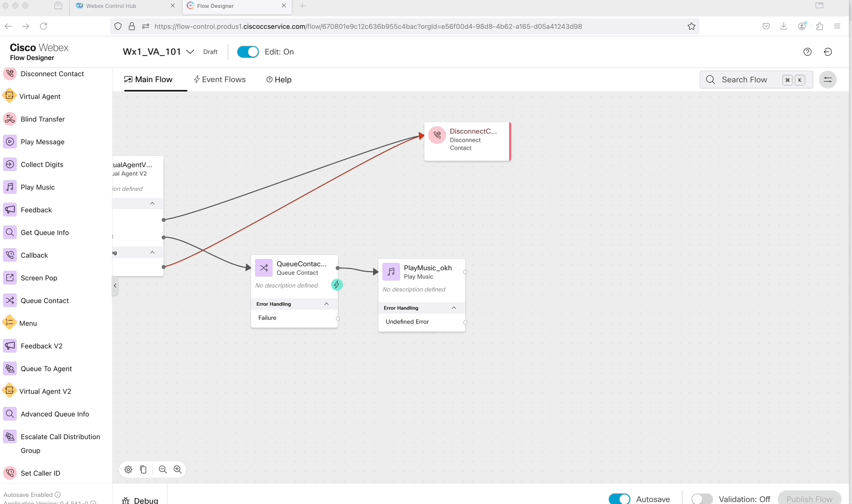Image resolution: width=852 pixels, height=504 pixels.
Task: Click the zoom out magnifier icon
Action: pyautogui.click(x=162, y=469)
